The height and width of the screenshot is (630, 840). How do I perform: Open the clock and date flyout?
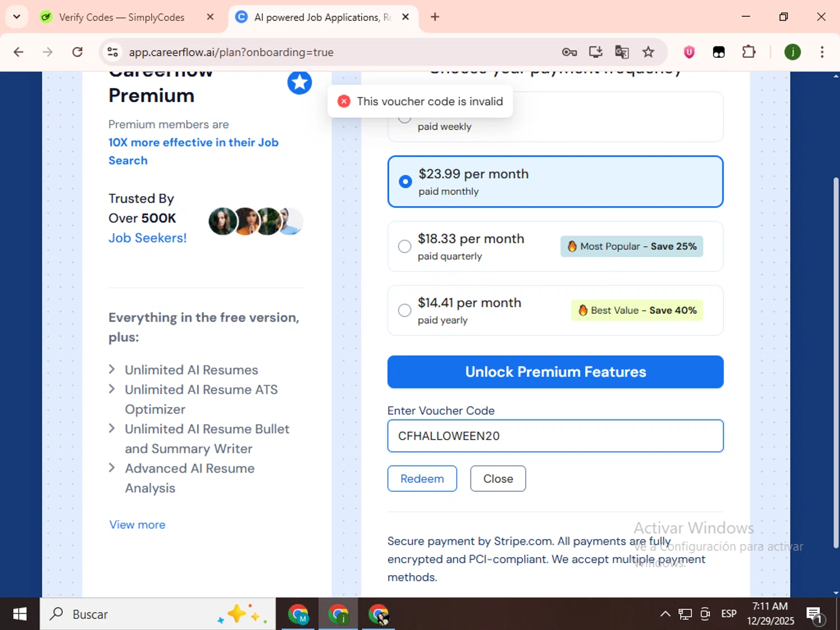coord(770,614)
